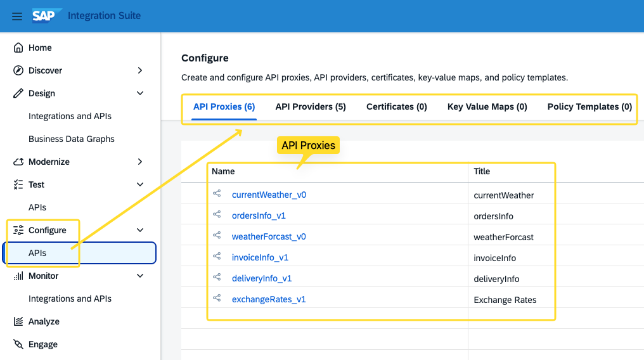
Task: Expand the Discover section chevron
Action: (140, 70)
